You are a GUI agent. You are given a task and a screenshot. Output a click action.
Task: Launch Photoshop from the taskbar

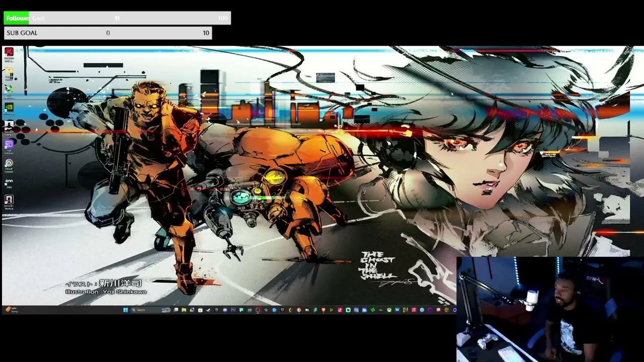click(233, 310)
